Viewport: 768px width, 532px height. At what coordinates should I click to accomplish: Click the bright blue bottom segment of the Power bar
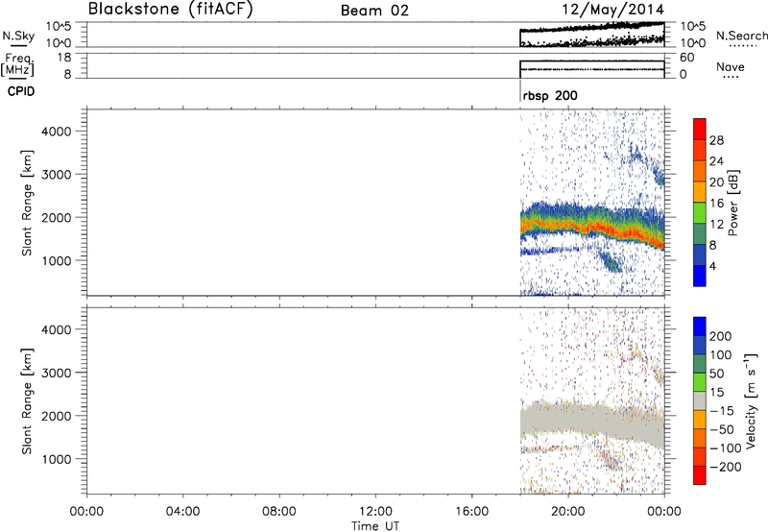click(700, 276)
